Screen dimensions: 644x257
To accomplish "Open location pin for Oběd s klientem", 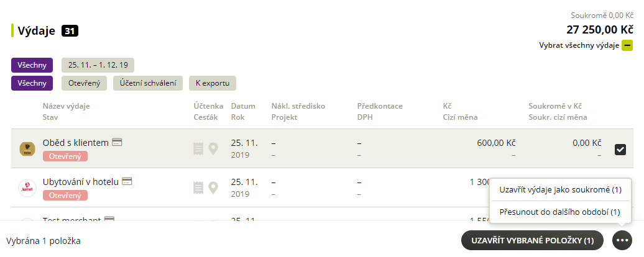I will pos(213,148).
